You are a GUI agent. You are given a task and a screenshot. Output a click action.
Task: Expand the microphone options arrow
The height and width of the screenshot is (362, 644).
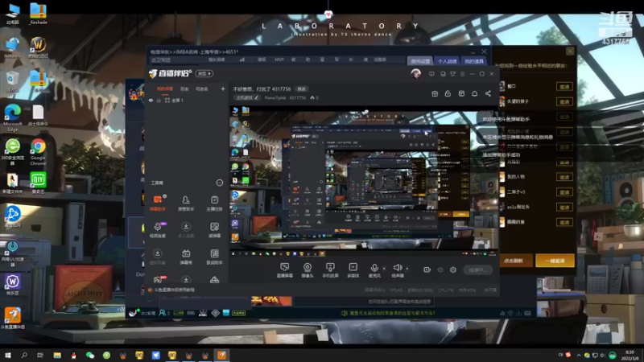[x=384, y=269]
